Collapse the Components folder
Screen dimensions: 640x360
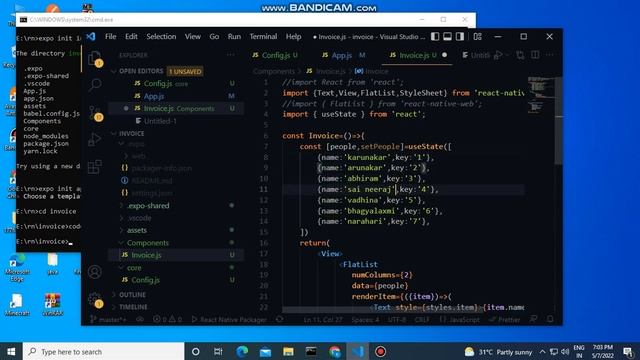point(147,243)
